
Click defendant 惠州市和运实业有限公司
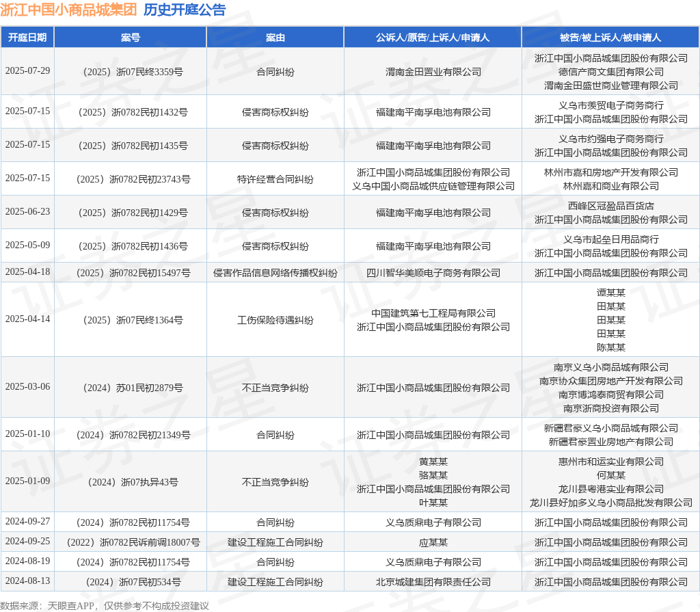[610, 462]
